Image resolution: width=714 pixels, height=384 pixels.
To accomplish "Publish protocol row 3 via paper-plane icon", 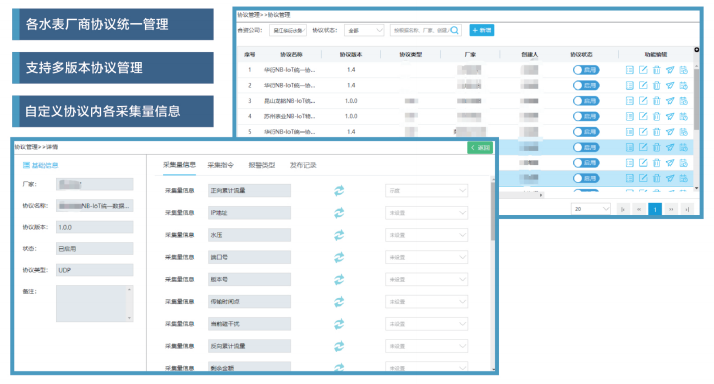I will tap(670, 101).
